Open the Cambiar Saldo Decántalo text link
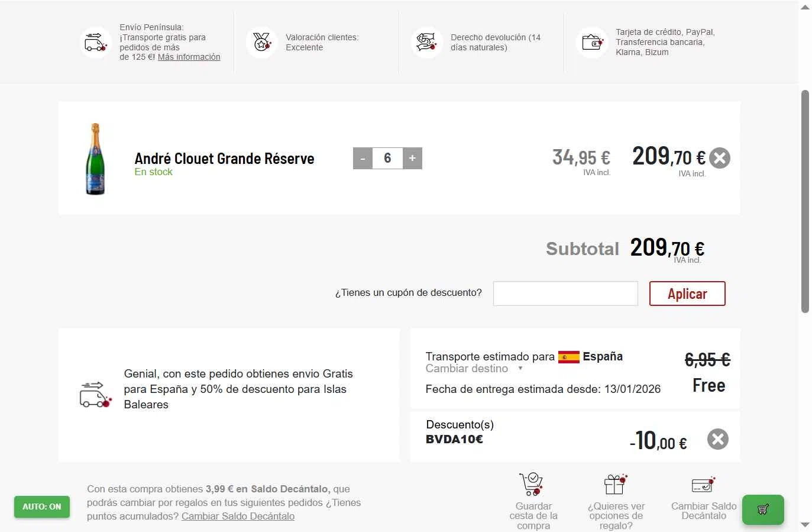 click(x=238, y=516)
